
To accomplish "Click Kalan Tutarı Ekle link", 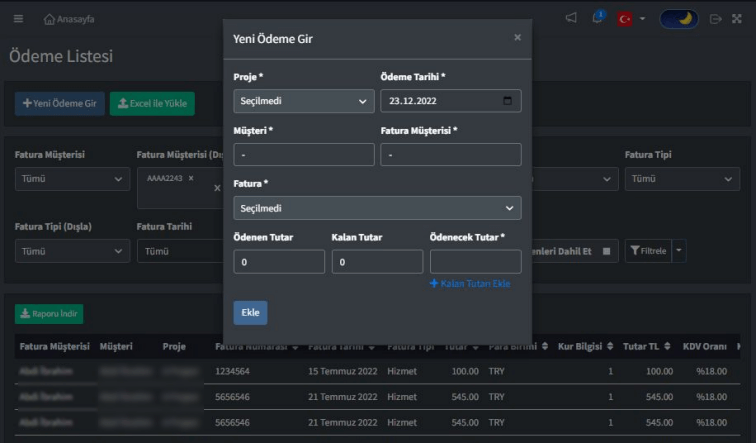I will coord(470,283).
